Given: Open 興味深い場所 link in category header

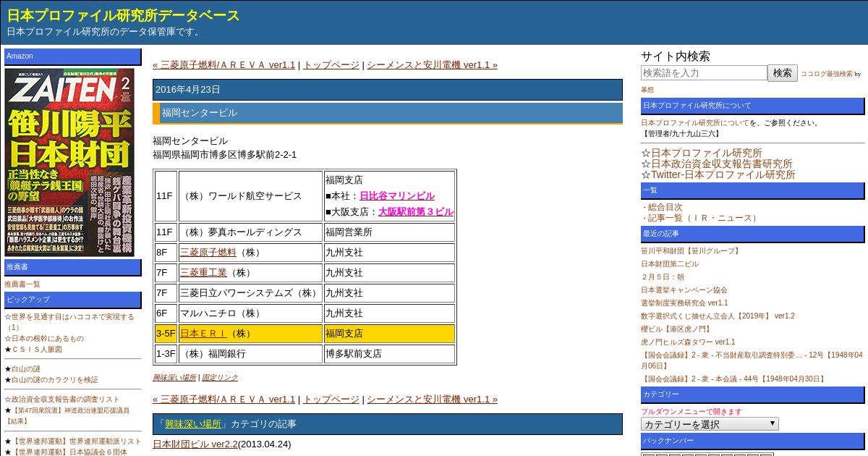Looking at the screenshot, I should pos(193,423).
